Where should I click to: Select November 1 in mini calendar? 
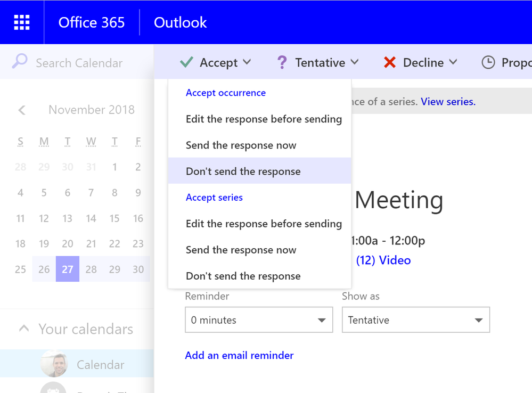[114, 167]
